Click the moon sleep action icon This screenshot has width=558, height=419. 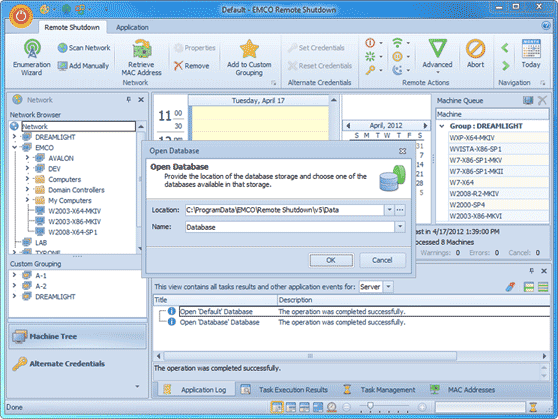point(397,70)
